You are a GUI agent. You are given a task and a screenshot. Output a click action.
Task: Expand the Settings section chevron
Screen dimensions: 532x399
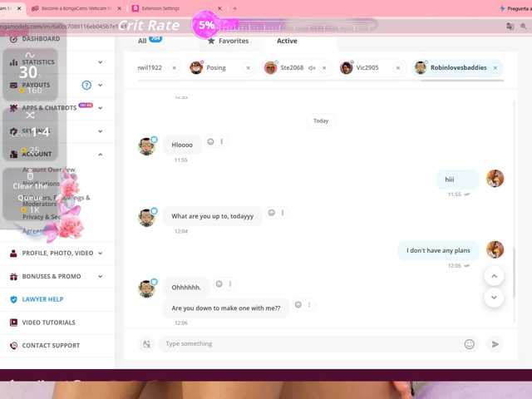click(x=101, y=131)
